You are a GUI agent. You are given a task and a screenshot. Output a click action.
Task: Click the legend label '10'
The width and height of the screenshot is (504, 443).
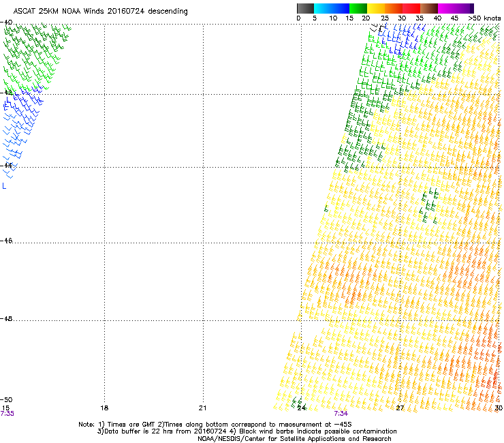[333, 18]
